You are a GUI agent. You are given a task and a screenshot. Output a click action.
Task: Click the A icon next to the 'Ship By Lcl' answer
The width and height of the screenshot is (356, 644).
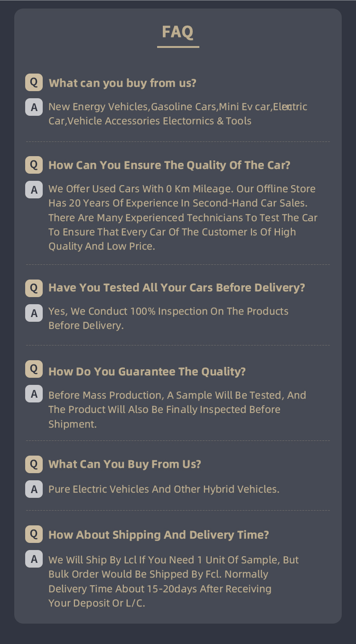pos(34,560)
